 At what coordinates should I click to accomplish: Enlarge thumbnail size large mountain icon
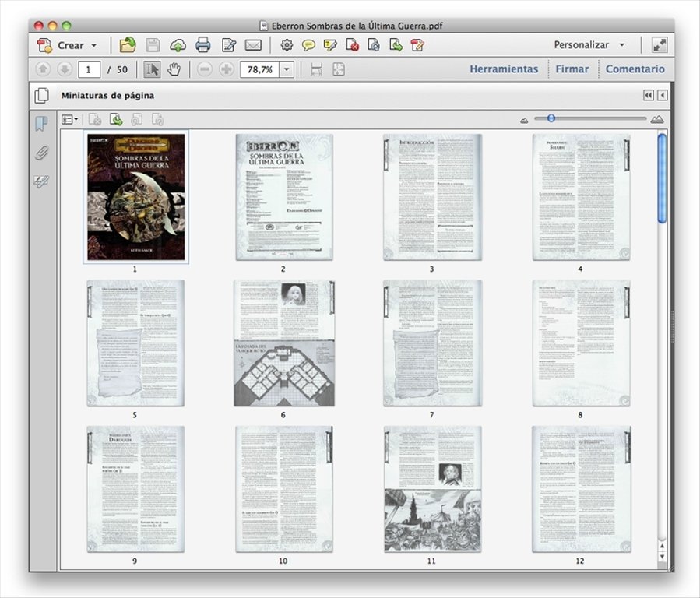656,119
